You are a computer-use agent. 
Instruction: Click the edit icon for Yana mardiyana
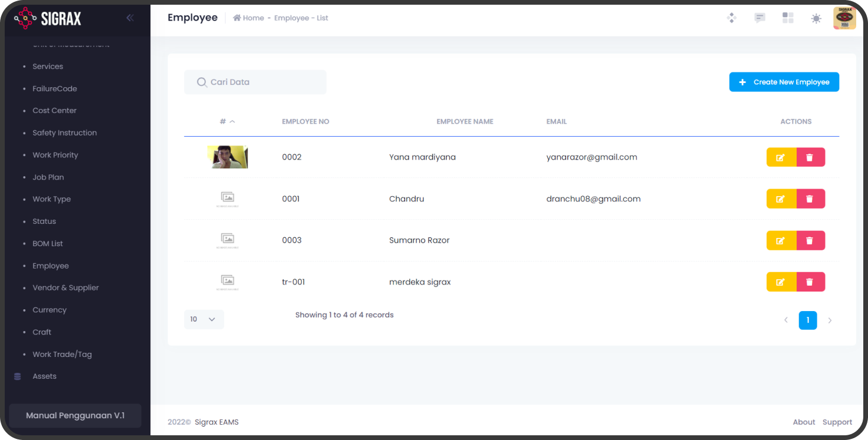click(x=781, y=157)
